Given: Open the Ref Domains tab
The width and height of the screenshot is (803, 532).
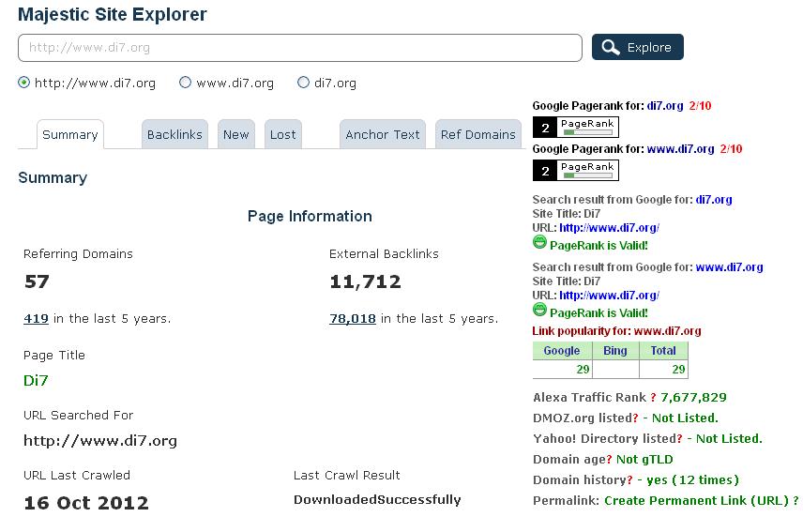Looking at the screenshot, I should click(x=478, y=135).
